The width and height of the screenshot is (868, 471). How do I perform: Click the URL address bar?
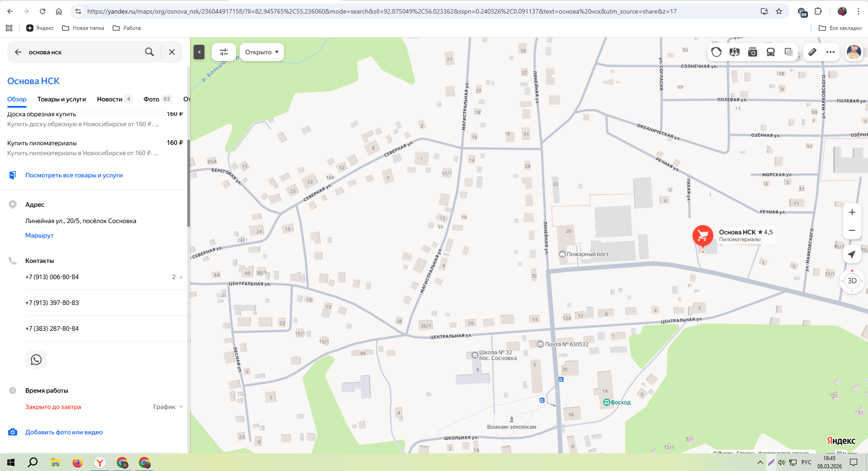click(x=382, y=11)
